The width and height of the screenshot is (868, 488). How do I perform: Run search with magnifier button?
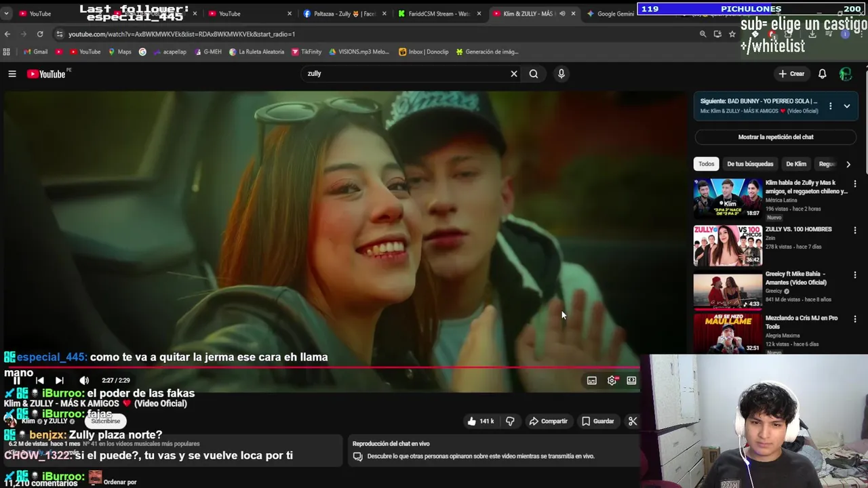coord(534,74)
